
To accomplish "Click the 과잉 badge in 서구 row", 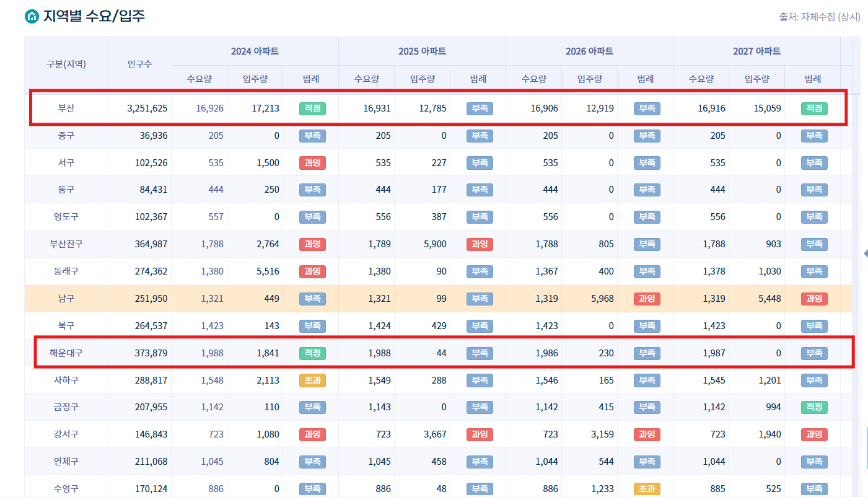I will [312, 163].
